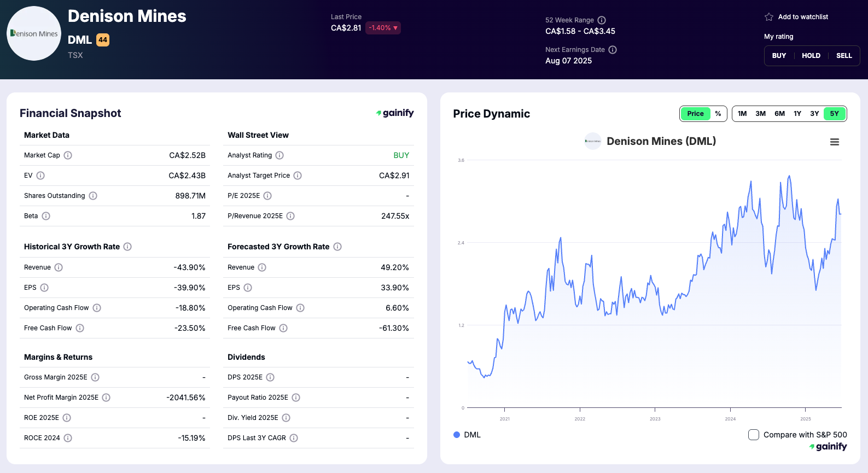Viewport: 868px width, 473px height.
Task: Click gainify logo below the price chart
Action: point(828,446)
